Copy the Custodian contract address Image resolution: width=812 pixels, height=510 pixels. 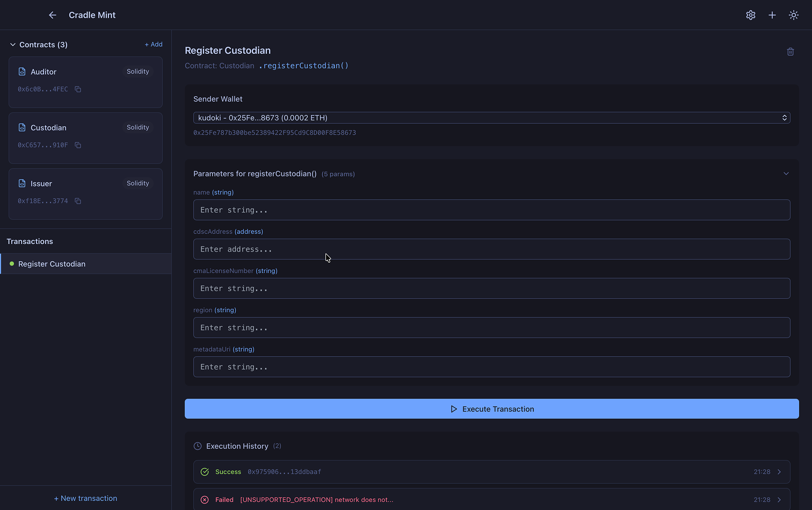[x=78, y=145]
